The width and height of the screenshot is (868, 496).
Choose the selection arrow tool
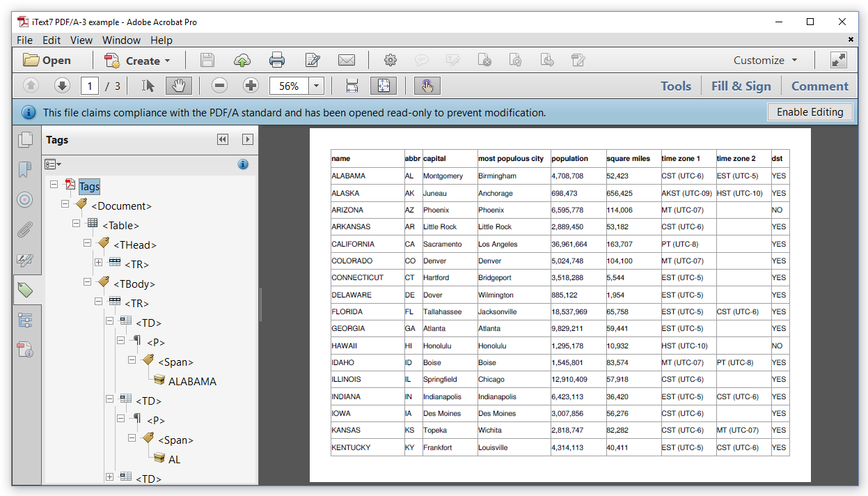[x=148, y=86]
